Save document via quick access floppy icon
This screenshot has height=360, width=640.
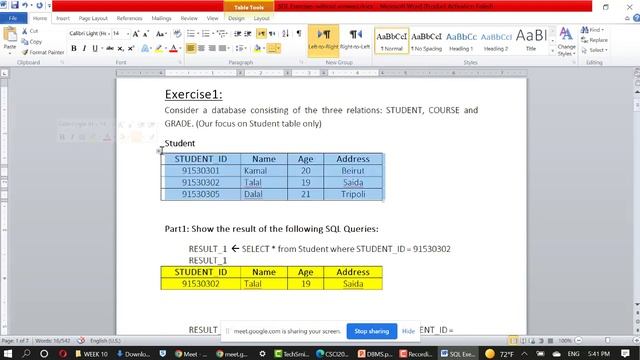15,5
